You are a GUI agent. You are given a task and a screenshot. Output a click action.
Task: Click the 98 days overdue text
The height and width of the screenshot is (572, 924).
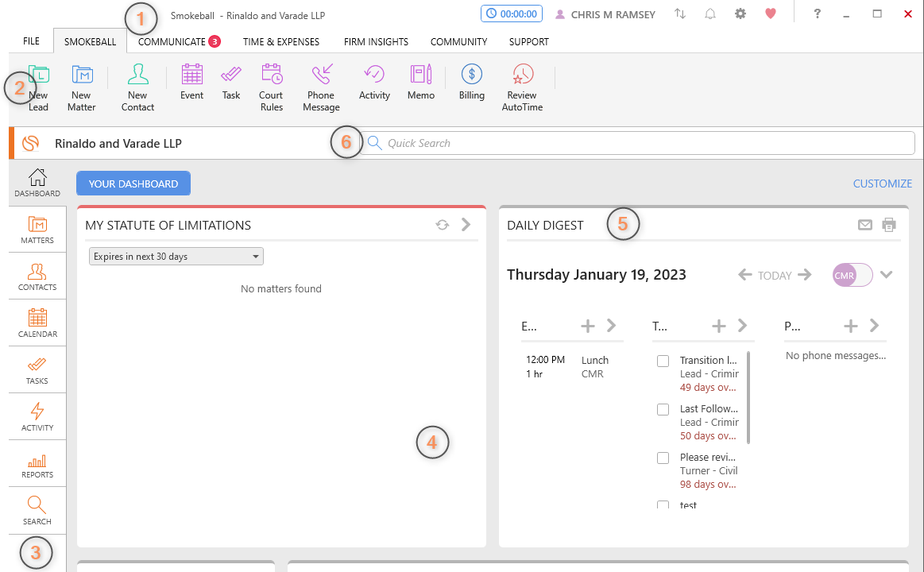708,485
